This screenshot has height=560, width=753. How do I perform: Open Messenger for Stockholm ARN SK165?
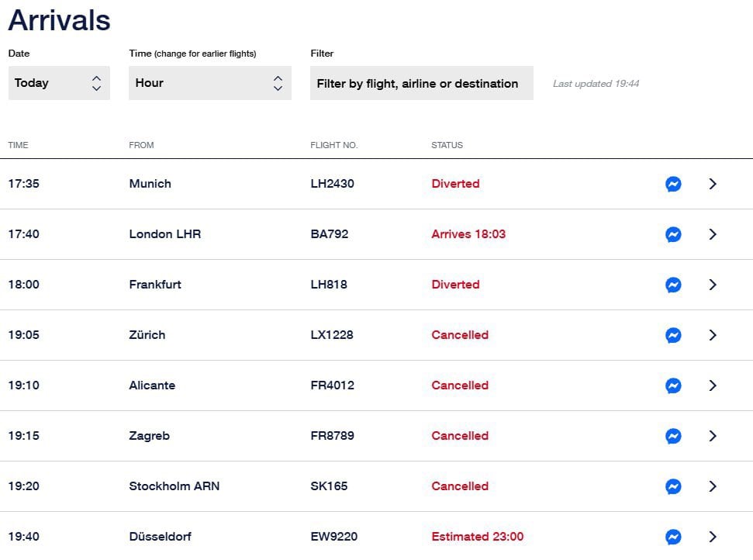click(x=673, y=486)
